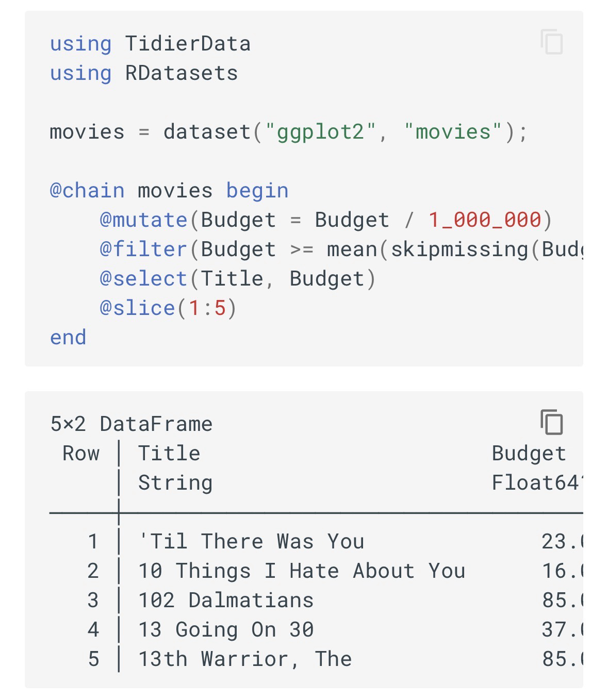Viewport: 608px width, 700px height.
Task: Click the '13th Warrior, The' title
Action: pos(245,659)
